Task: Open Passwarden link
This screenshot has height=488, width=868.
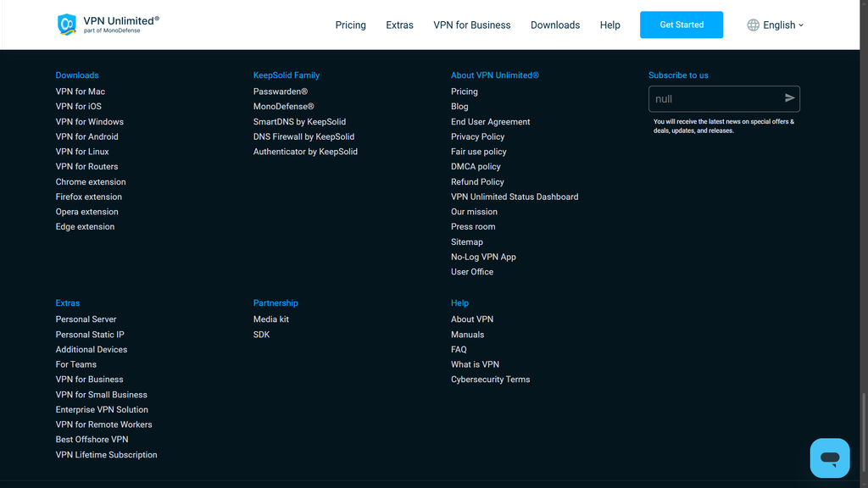Action: 280,91
